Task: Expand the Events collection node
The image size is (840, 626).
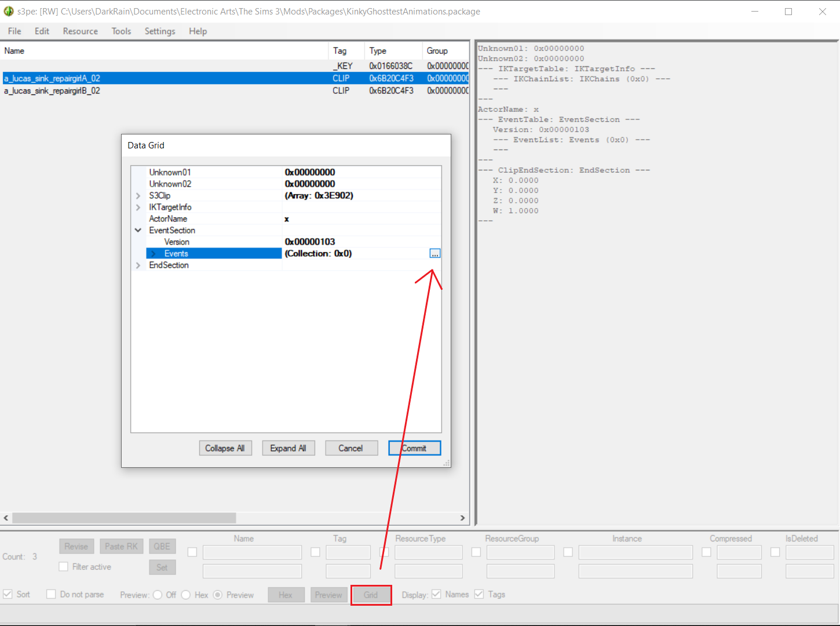Action: [154, 253]
